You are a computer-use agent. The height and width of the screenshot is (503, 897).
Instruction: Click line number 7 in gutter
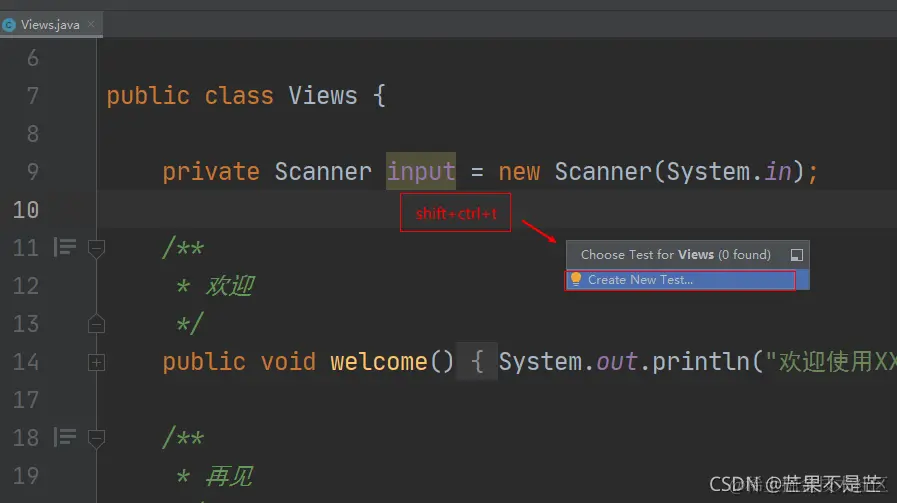(x=33, y=96)
